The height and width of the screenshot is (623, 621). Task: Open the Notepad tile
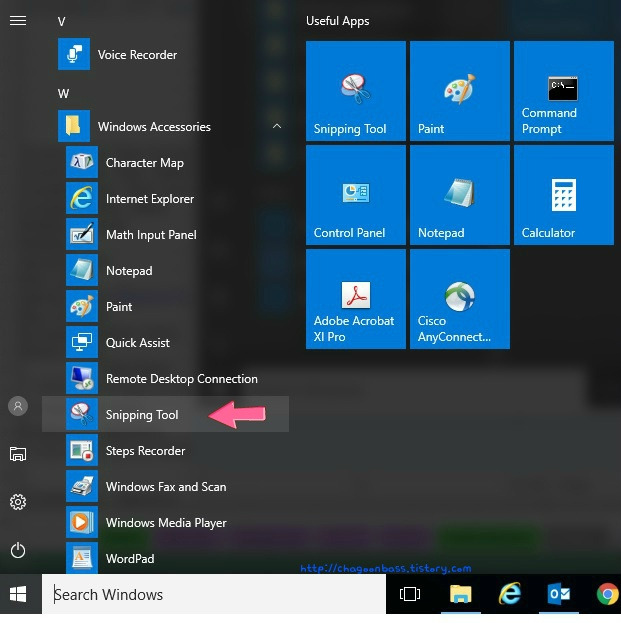pos(460,195)
